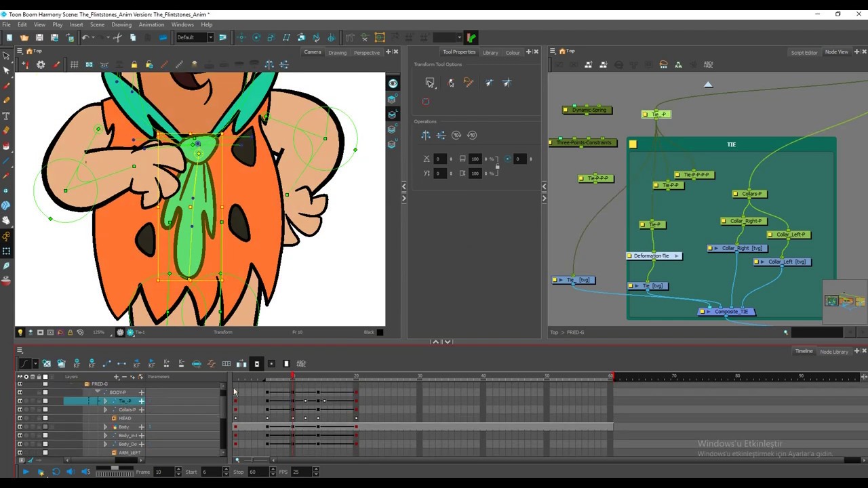The image size is (868, 488).
Task: Expand the Body layer in timeline
Action: coord(105,427)
